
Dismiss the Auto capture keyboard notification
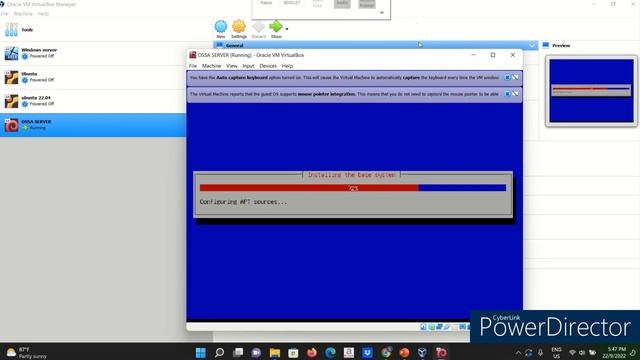[507, 77]
